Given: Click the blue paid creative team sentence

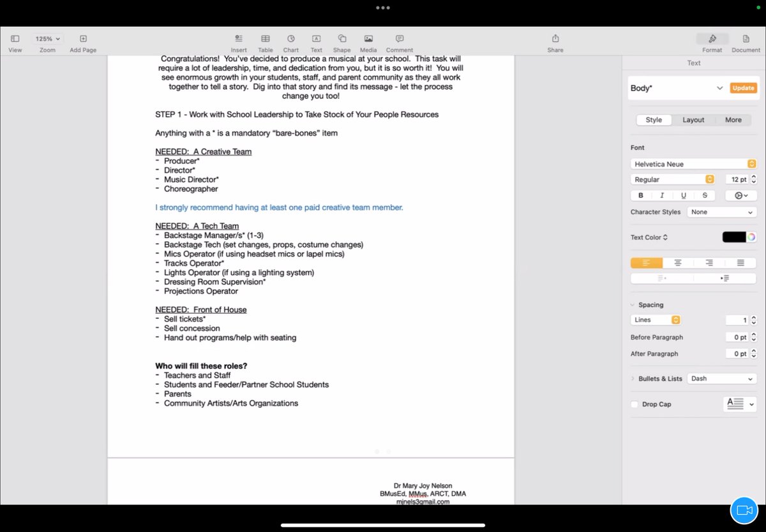Looking at the screenshot, I should pyautogui.click(x=279, y=208).
